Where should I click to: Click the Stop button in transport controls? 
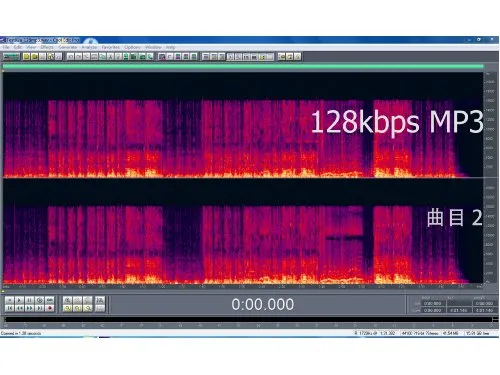point(10,300)
